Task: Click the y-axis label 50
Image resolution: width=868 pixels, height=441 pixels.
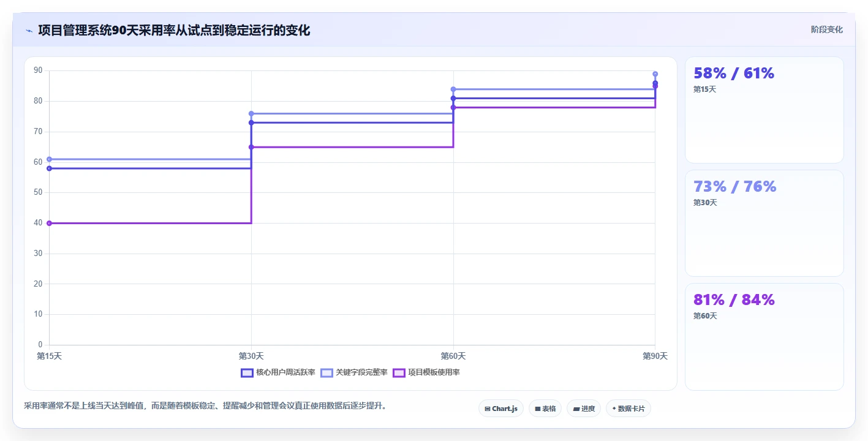Action: click(x=38, y=192)
